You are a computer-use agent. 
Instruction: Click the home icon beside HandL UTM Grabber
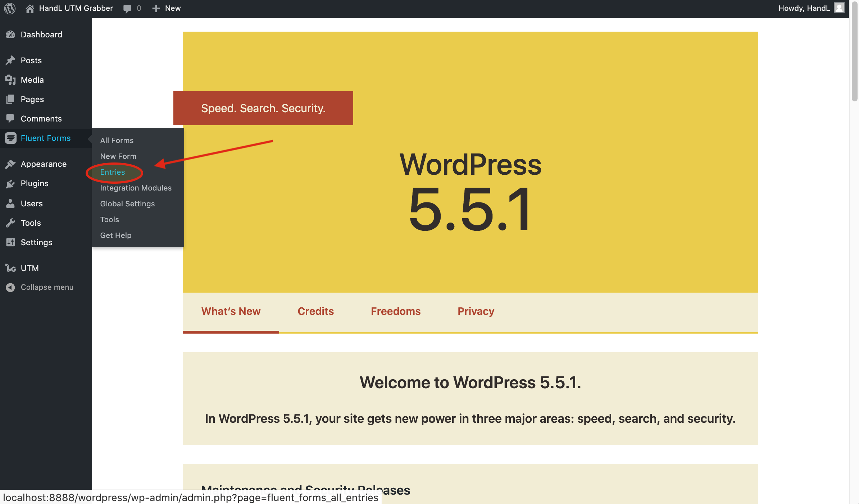point(30,8)
